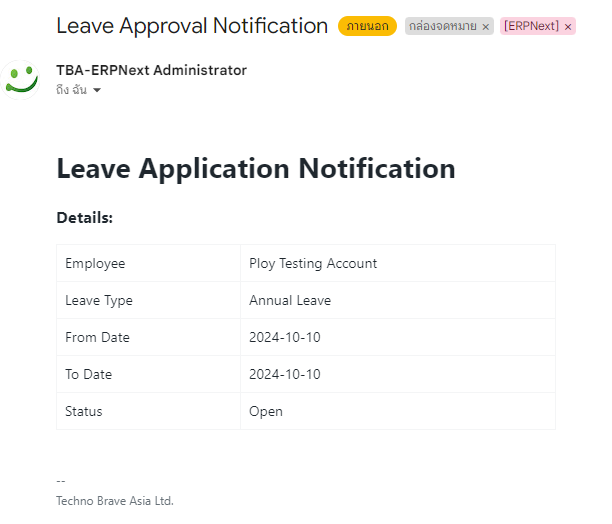Viewport: 612px width, 524px height.
Task: Click the Ploy Testing Account employee cell
Action: (x=398, y=263)
